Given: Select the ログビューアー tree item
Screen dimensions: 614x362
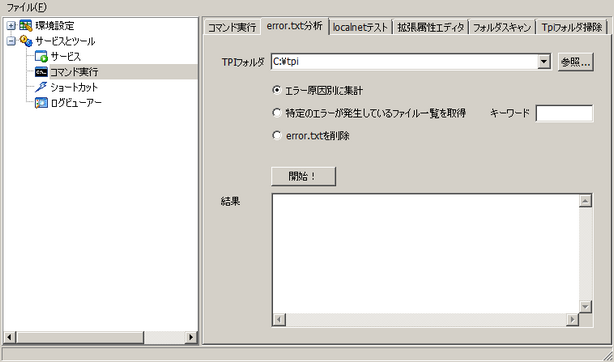Looking at the screenshot, I should tap(76, 103).
